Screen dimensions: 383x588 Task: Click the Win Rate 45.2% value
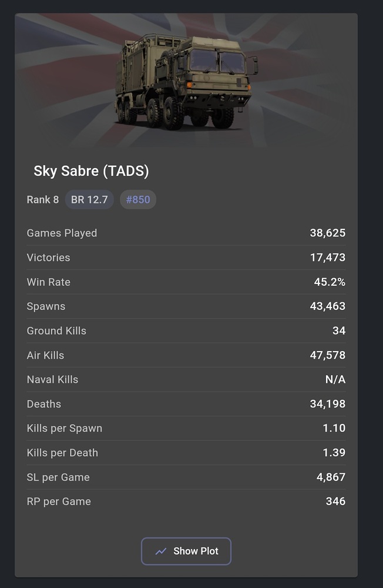coord(330,282)
